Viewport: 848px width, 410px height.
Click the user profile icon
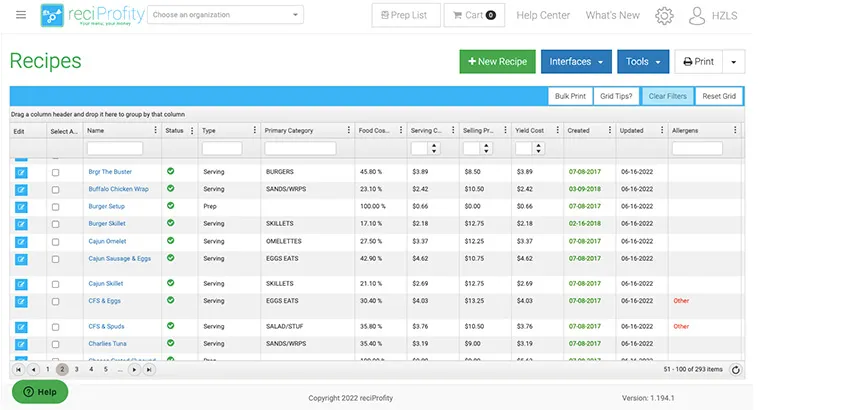(x=697, y=16)
